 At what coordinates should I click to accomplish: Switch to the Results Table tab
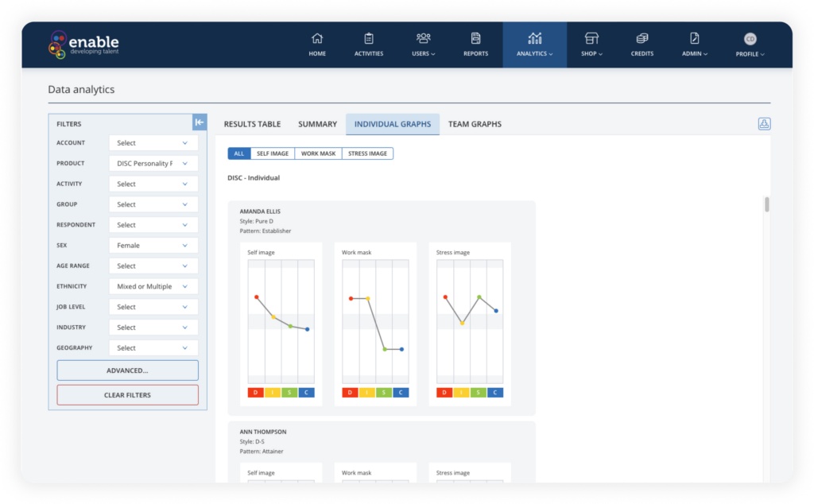pyautogui.click(x=252, y=124)
